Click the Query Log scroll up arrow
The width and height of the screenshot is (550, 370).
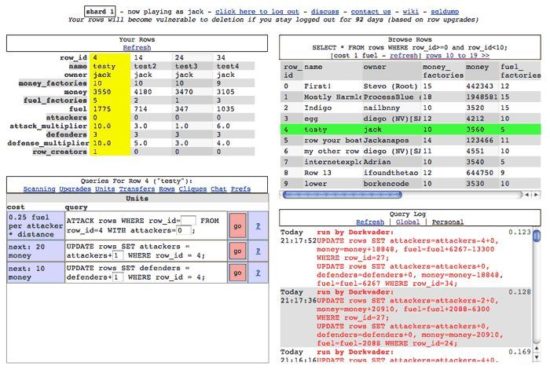point(536,349)
